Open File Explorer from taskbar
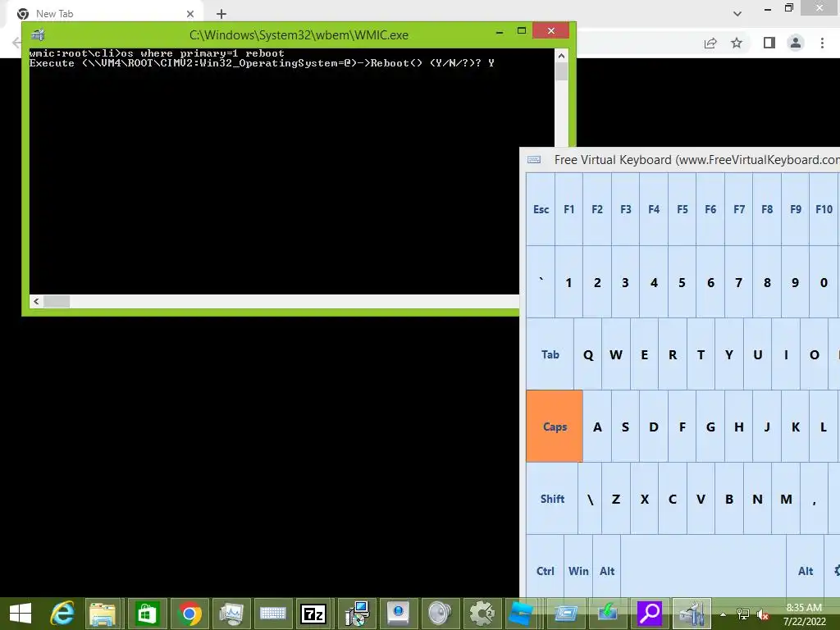Viewport: 840px width, 630px height. [103, 614]
